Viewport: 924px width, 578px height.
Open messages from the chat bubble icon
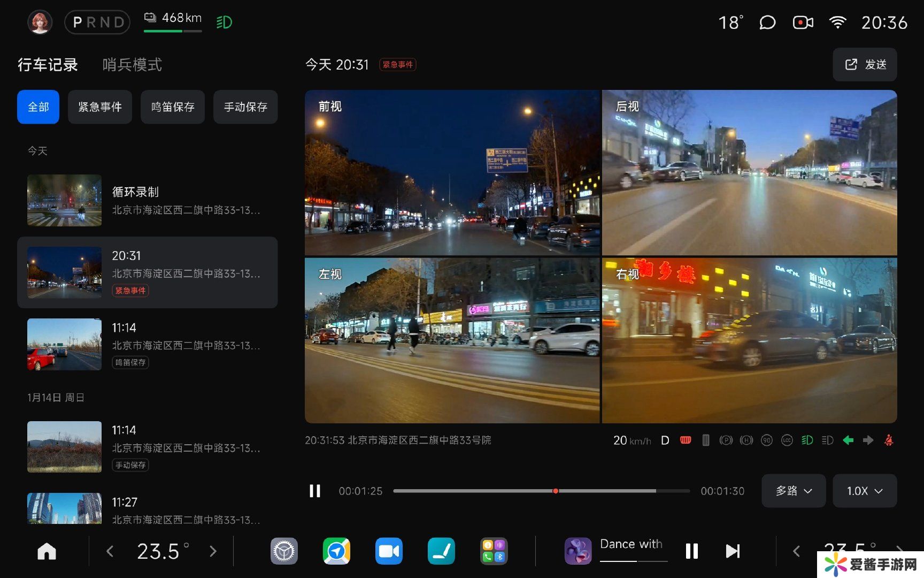tap(767, 22)
